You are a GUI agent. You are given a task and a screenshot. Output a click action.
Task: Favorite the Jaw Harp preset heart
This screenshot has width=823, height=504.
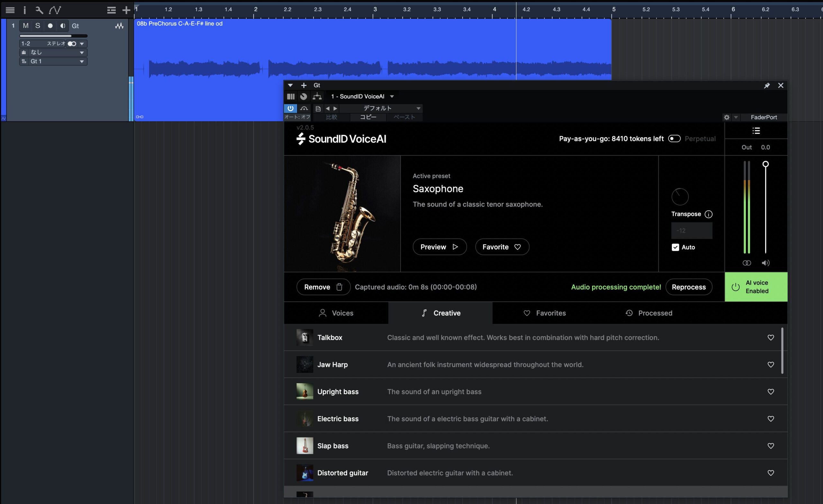tap(771, 365)
